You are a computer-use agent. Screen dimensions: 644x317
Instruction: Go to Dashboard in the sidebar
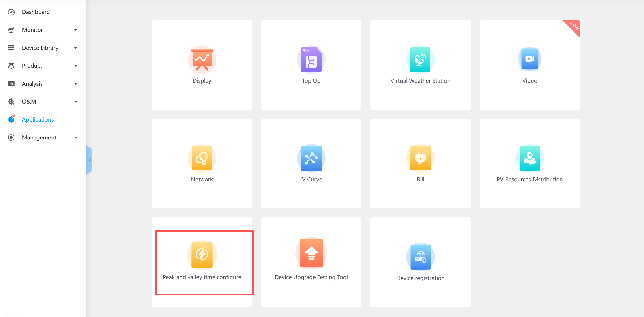pyautogui.click(x=36, y=12)
